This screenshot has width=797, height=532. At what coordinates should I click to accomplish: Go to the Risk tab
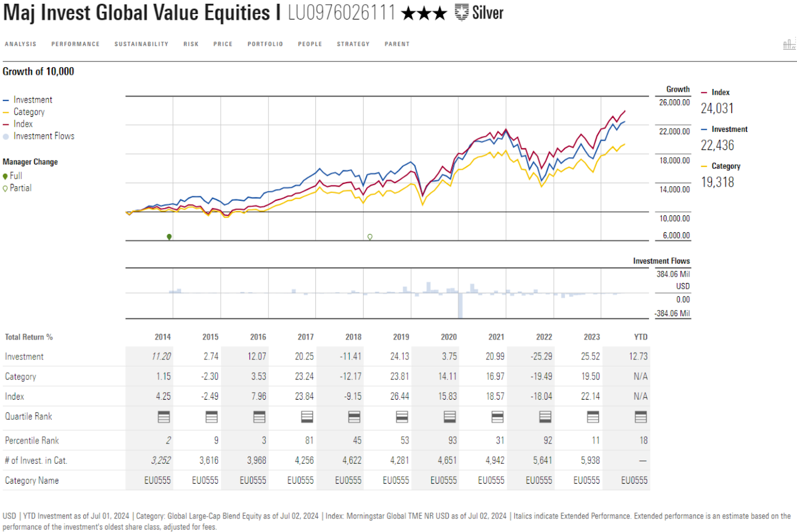pos(191,44)
